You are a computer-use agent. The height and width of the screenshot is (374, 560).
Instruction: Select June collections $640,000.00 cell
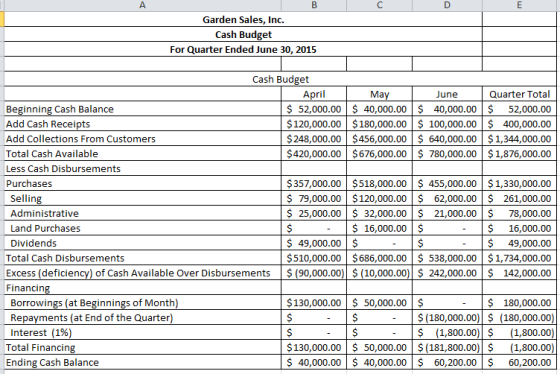click(447, 139)
